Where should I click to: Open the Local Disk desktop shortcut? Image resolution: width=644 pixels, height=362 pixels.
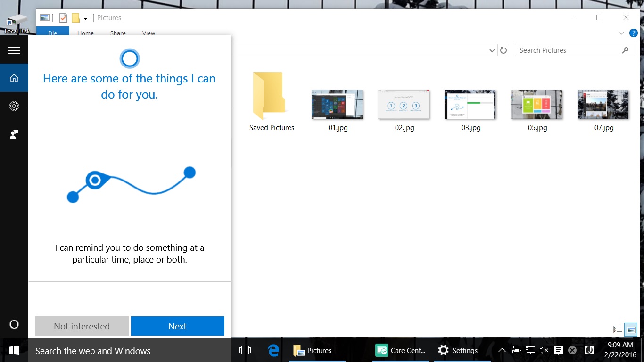coord(17,24)
